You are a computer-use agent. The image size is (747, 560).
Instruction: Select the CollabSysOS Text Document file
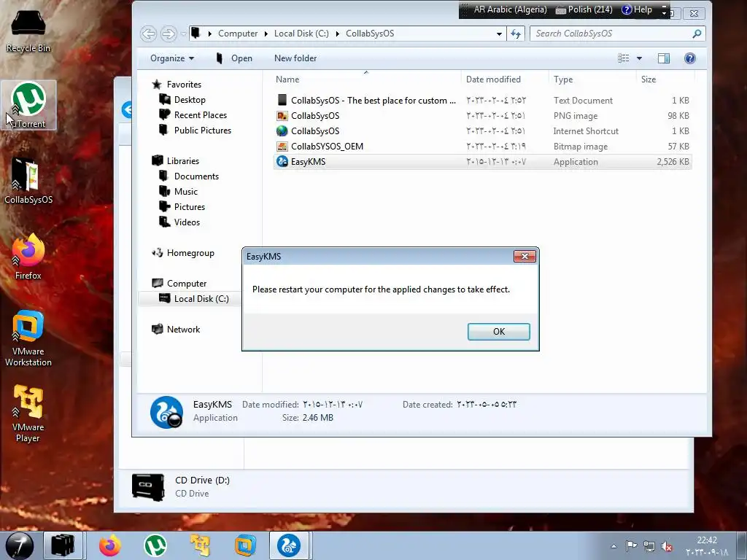(483, 101)
